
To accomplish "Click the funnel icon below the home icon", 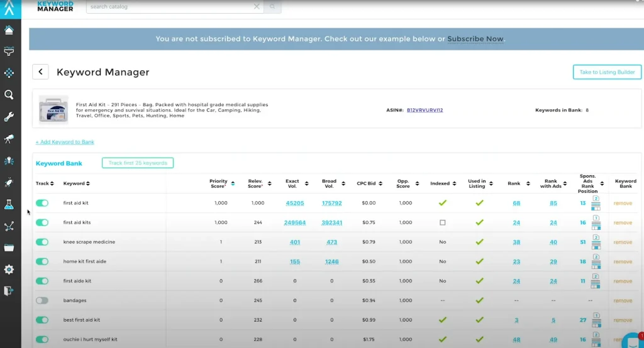I will point(9,52).
